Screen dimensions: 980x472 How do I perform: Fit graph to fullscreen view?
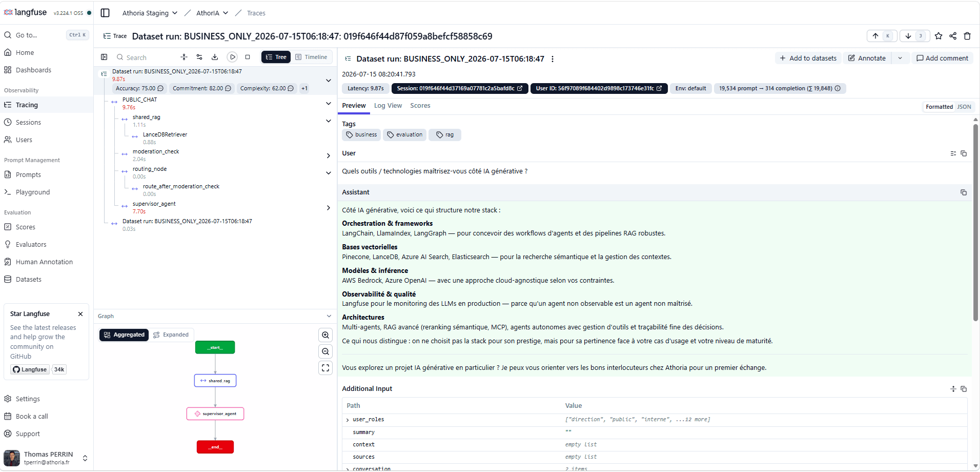click(325, 368)
